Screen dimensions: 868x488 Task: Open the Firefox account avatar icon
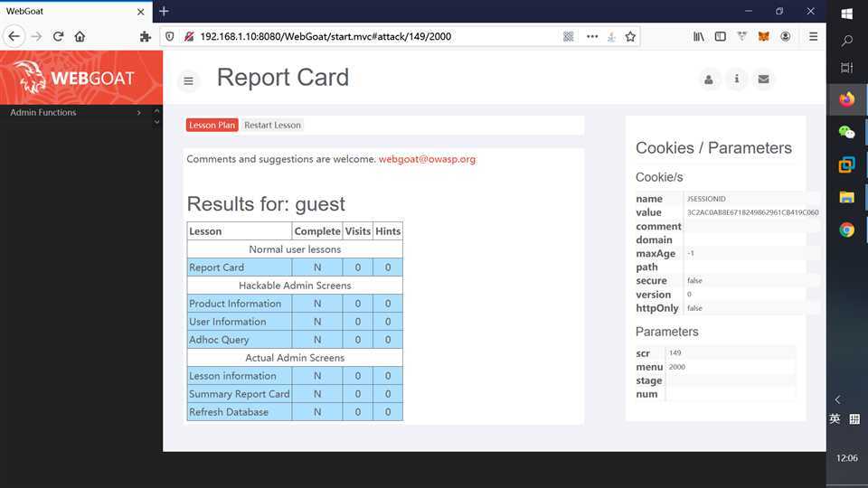pyautogui.click(x=785, y=36)
